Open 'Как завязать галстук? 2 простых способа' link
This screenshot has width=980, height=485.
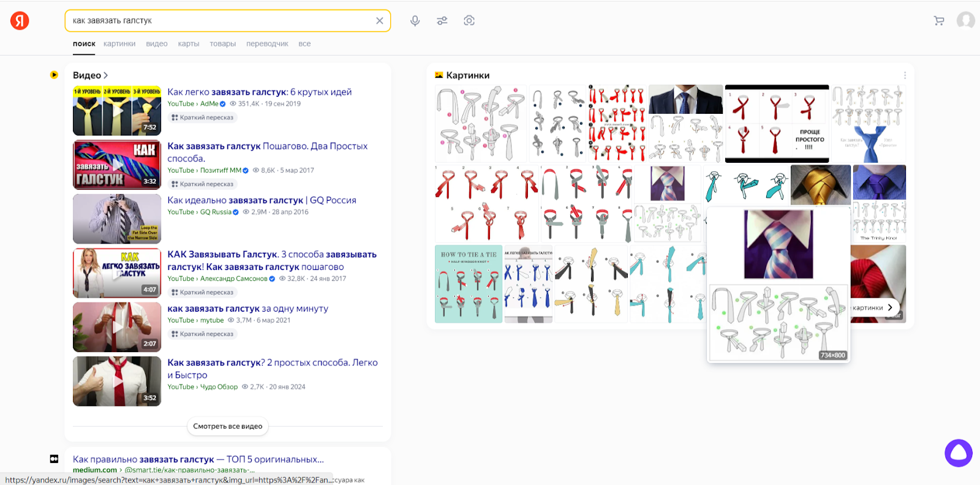point(273,369)
